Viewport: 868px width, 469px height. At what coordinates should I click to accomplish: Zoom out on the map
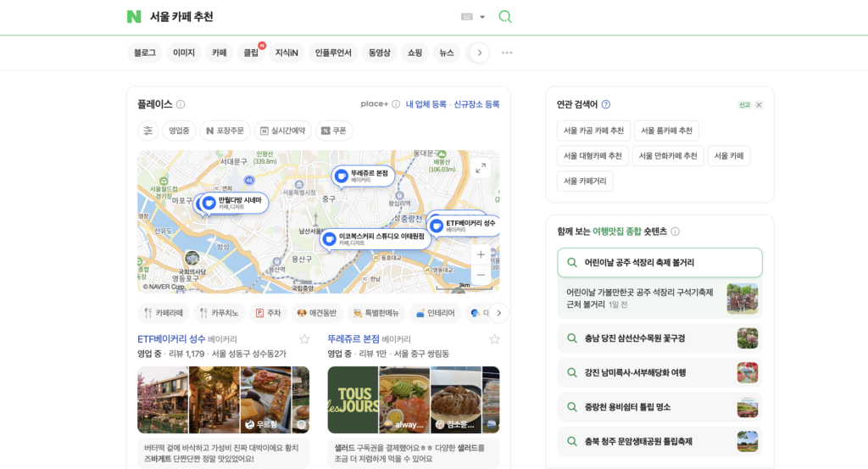point(481,275)
